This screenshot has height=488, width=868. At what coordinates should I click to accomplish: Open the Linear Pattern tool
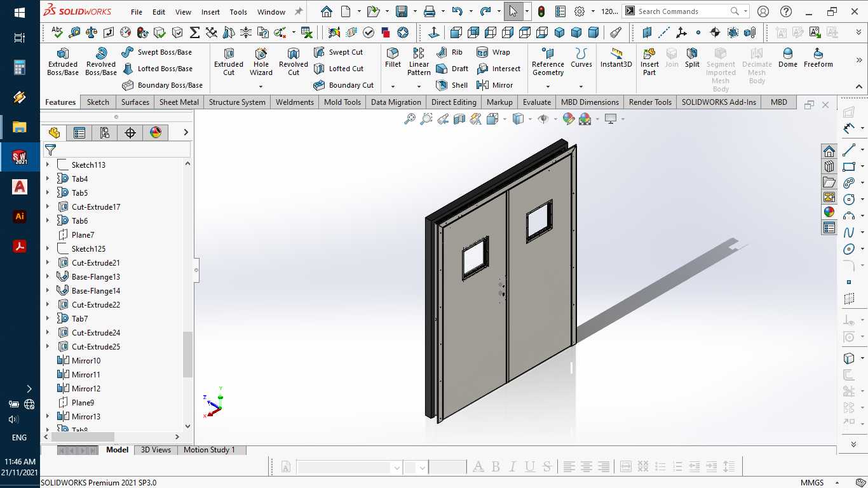pyautogui.click(x=419, y=62)
